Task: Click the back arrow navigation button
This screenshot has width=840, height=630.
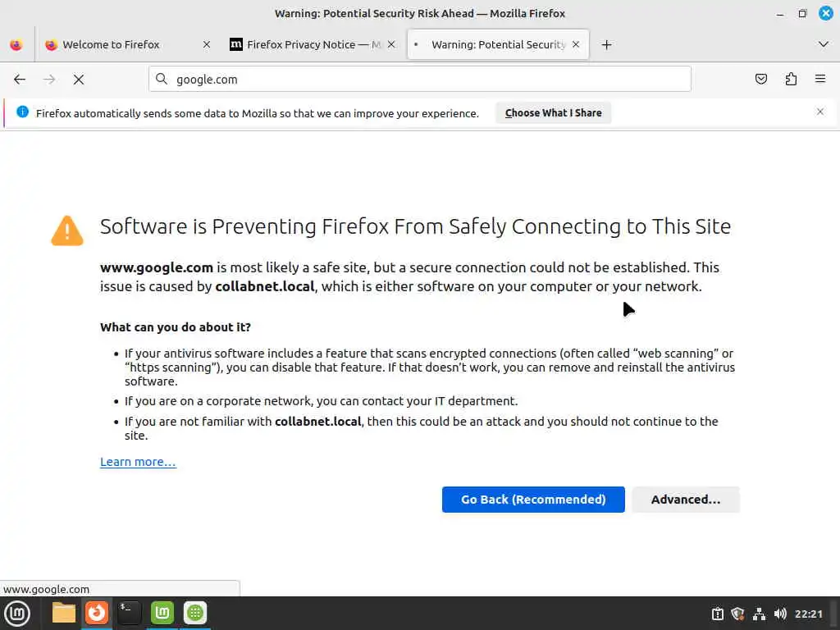Action: click(20, 80)
